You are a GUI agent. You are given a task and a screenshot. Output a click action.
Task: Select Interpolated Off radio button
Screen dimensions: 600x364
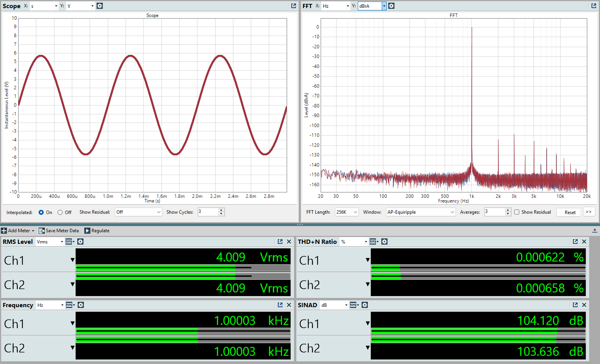(x=60, y=212)
